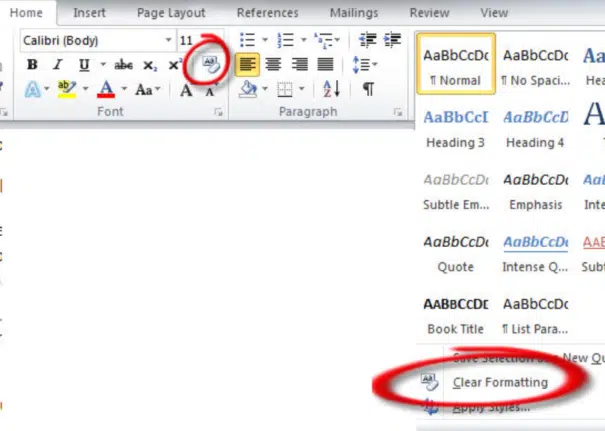Open Font name dropdown

click(x=168, y=40)
